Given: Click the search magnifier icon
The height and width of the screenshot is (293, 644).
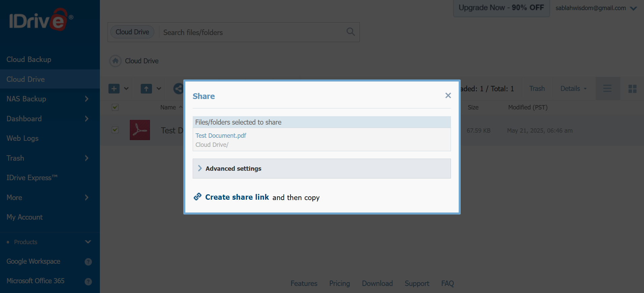Looking at the screenshot, I should pyautogui.click(x=351, y=32).
